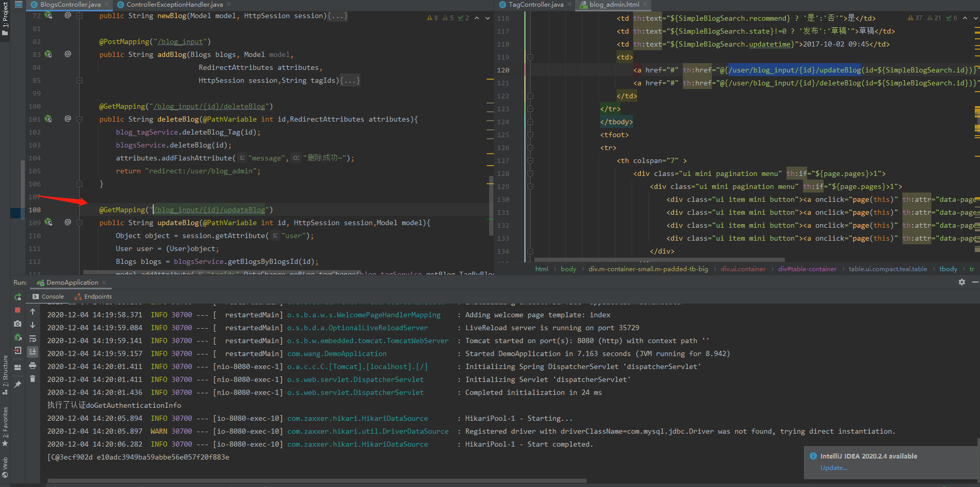Expand folded newBlog method on line 72
The image size is (980, 487).
pos(79,16)
